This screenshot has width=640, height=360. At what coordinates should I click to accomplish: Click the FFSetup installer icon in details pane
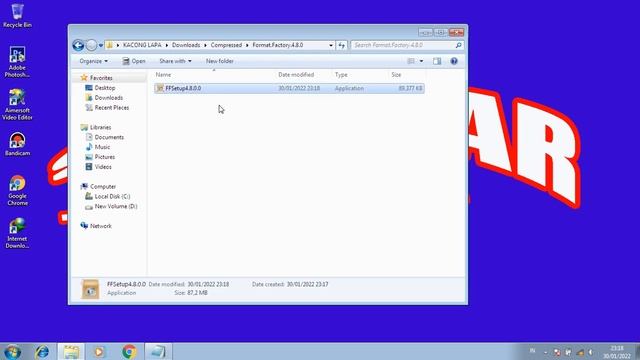[90, 289]
